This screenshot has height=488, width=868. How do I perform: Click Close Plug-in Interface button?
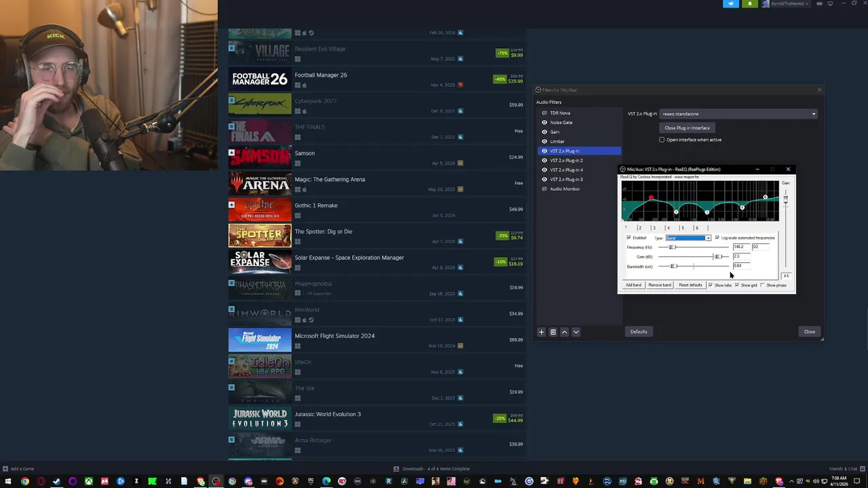687,128
